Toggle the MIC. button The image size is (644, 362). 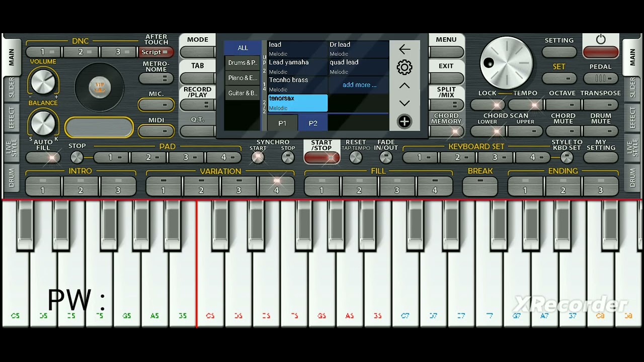(156, 105)
